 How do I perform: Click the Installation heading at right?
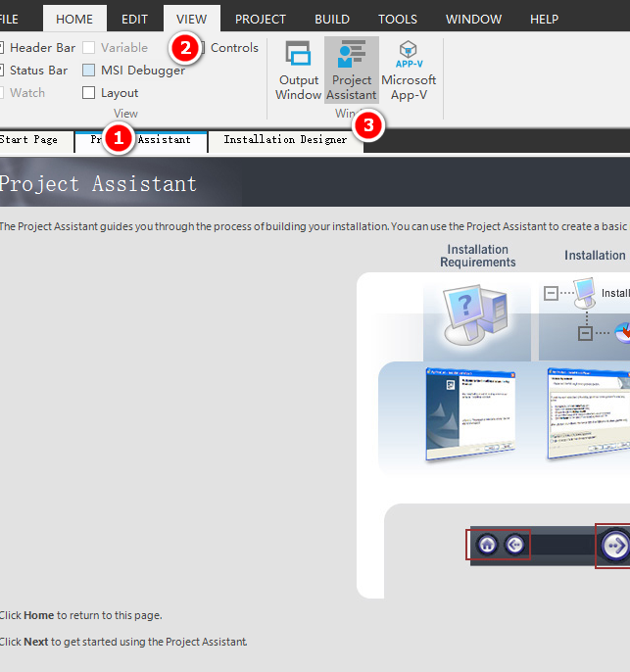tap(595, 256)
